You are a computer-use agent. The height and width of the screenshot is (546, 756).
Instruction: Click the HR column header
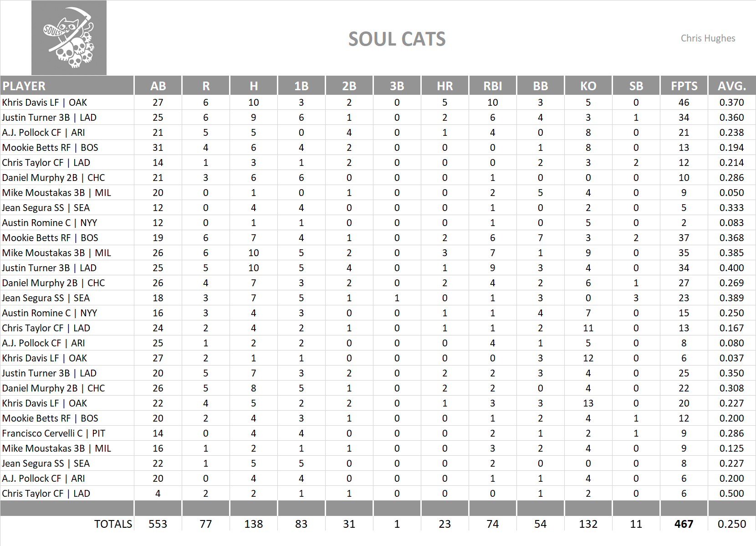tap(444, 86)
